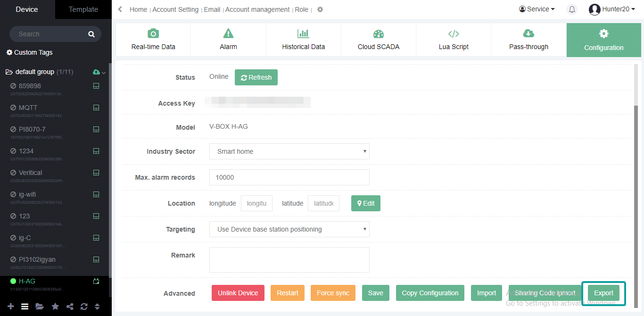The width and height of the screenshot is (644, 316).
Task: Select the PI8070-7 device in list
Action: 32,129
